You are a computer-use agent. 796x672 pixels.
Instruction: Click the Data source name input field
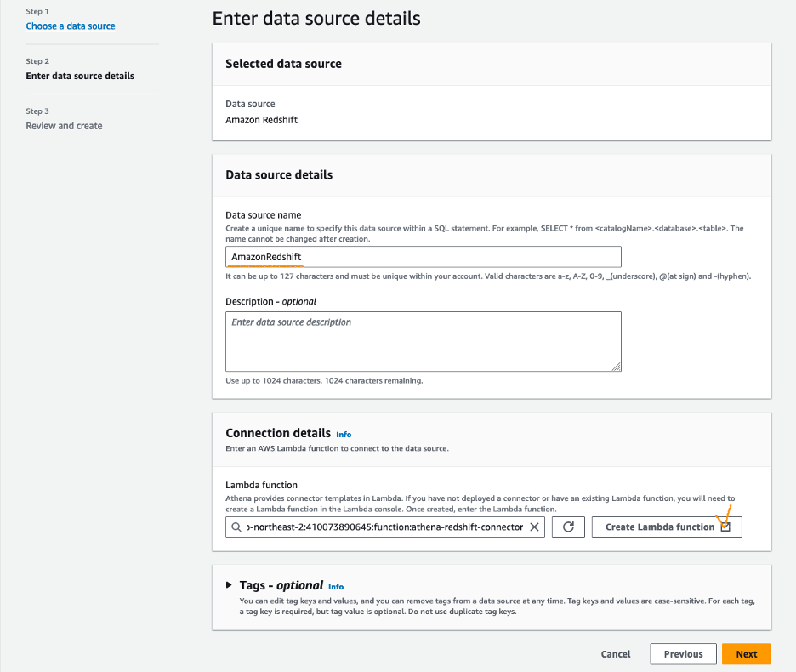coord(424,257)
